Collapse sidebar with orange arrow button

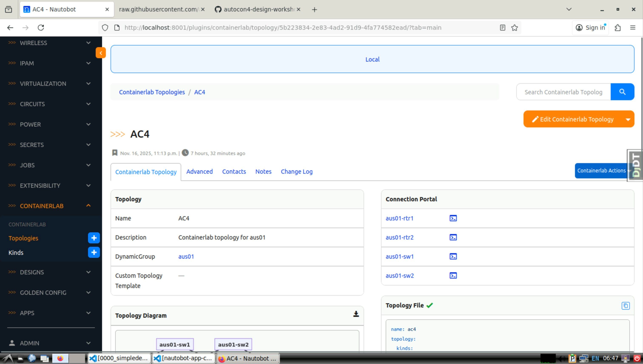click(x=101, y=53)
